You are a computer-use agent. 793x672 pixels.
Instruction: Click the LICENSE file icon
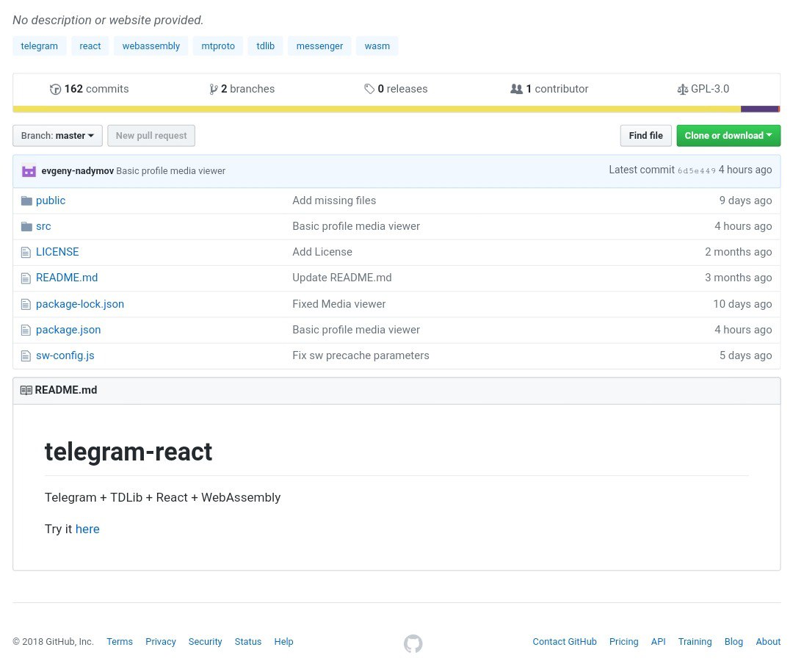(x=26, y=252)
